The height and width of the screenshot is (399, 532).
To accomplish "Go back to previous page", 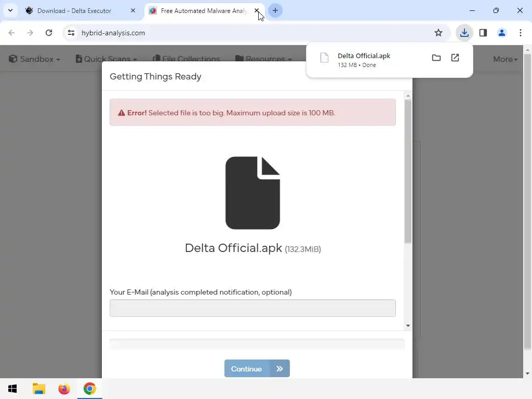I will tap(11, 33).
